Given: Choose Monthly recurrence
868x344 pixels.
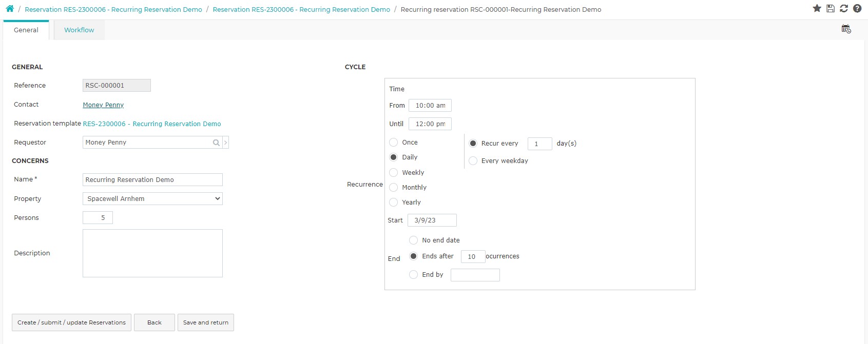Looking at the screenshot, I should point(394,188).
